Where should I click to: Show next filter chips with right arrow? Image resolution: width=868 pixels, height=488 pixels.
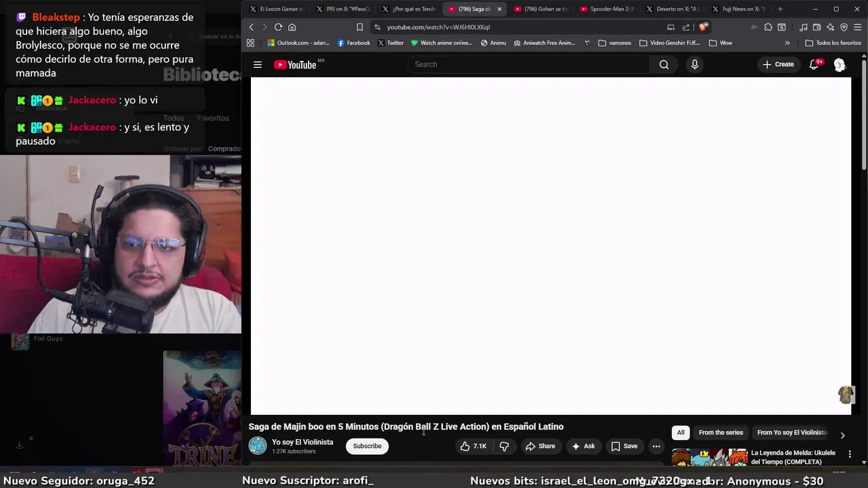pos(842,435)
